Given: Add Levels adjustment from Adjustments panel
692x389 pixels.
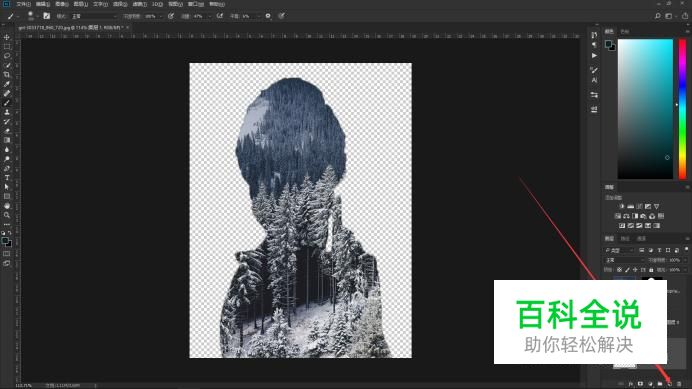Looking at the screenshot, I should 631,206.
